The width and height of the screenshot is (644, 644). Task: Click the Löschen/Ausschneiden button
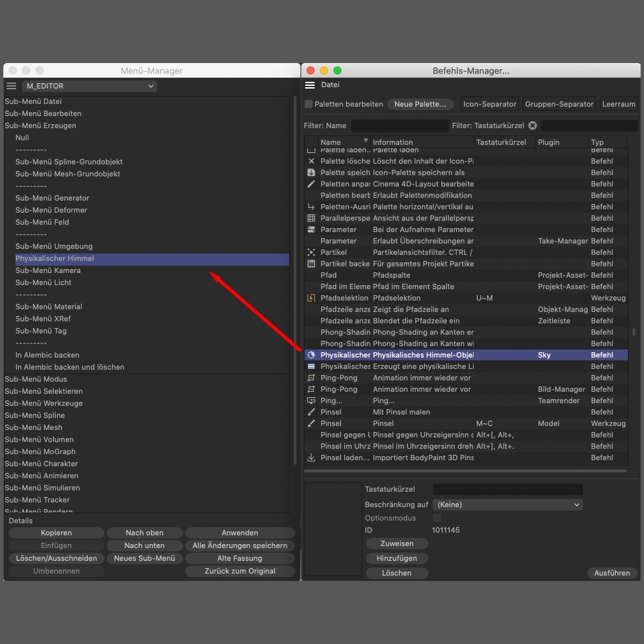tap(56, 558)
